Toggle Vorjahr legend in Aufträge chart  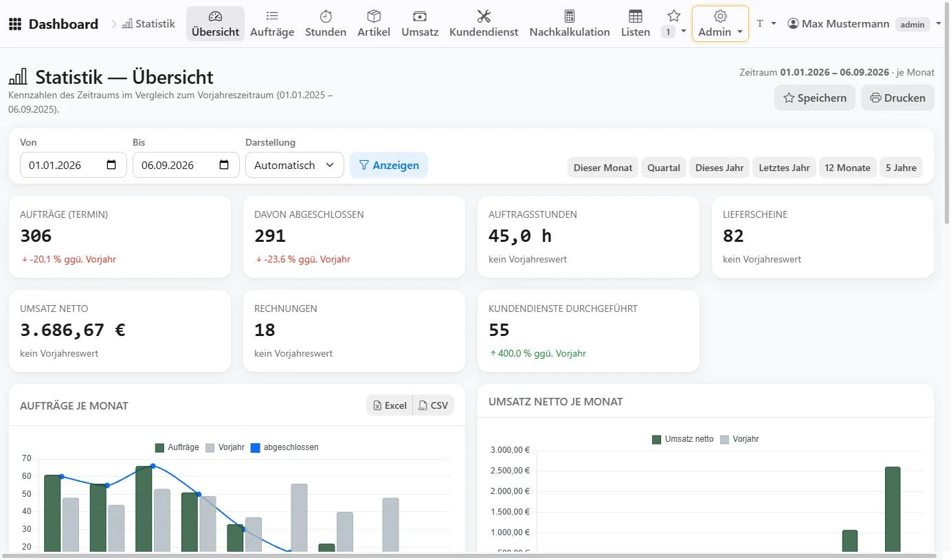click(x=225, y=447)
